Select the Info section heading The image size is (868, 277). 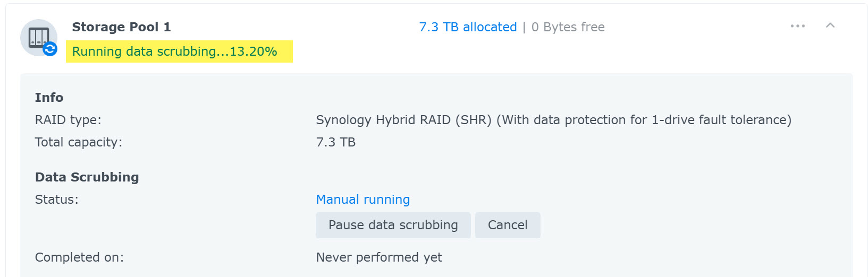coord(49,98)
